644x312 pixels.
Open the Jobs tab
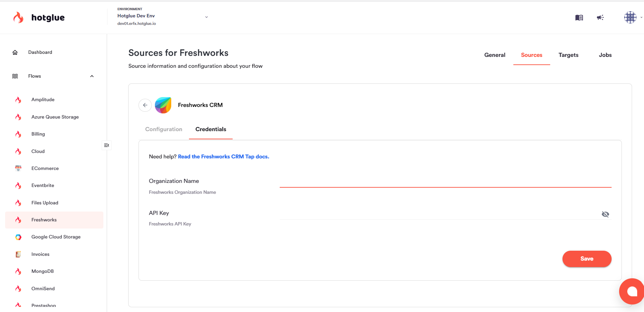point(605,55)
